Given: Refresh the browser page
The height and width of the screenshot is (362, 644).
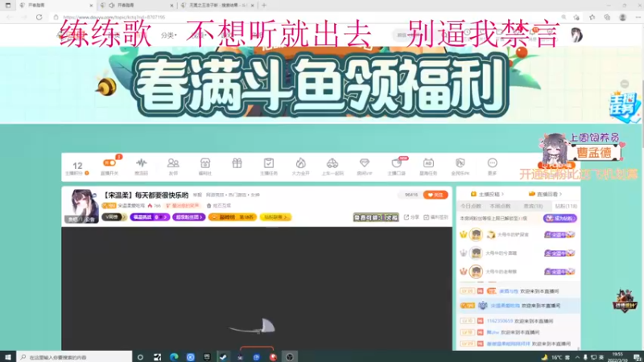Looking at the screenshot, I should (39, 17).
